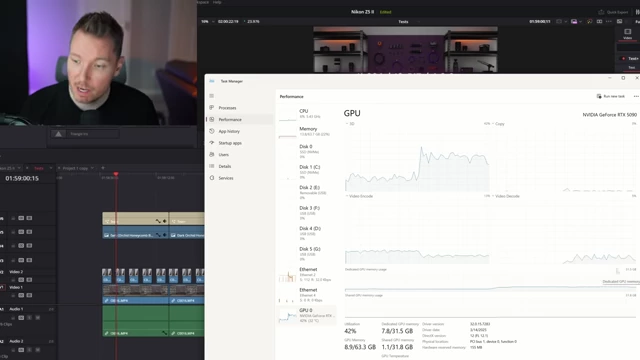Screen dimensions: 640x360
Task: Toggle lock on the Video 2 track
Action: (13, 280)
